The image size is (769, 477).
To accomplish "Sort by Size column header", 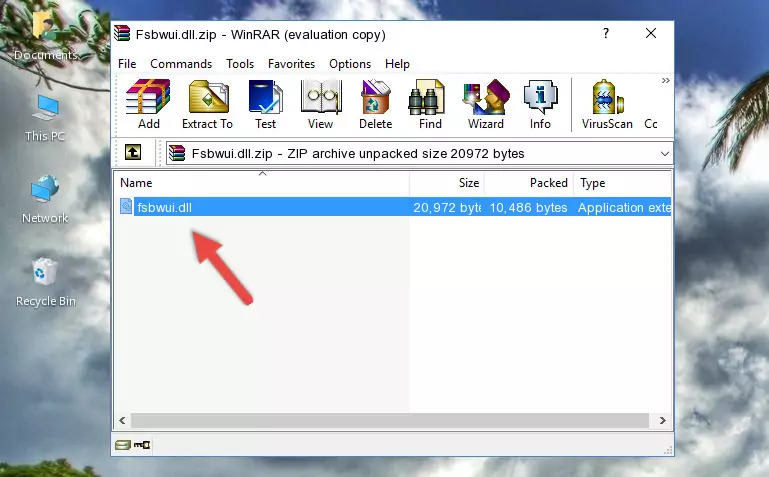I will click(447, 183).
